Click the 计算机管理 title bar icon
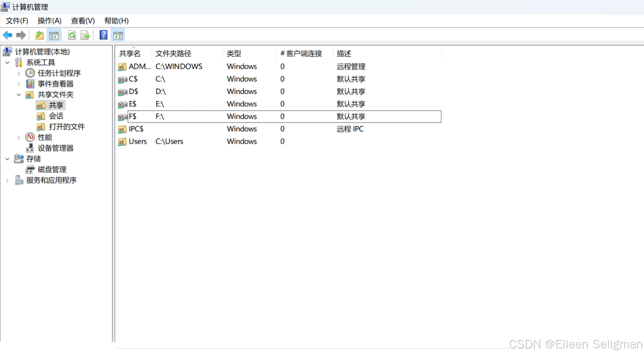 (5, 7)
